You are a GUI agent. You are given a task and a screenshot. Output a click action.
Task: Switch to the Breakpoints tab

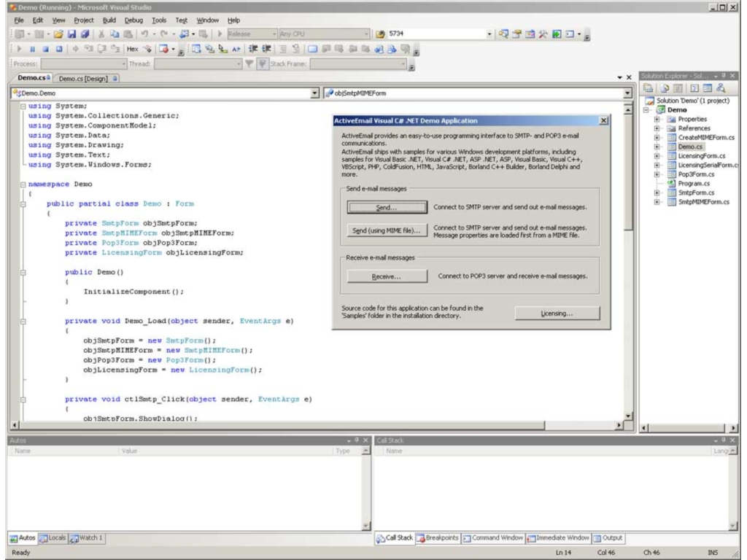click(x=438, y=538)
